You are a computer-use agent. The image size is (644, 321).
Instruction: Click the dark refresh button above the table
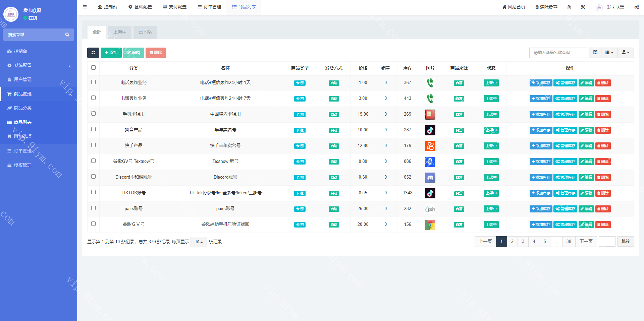(93, 53)
